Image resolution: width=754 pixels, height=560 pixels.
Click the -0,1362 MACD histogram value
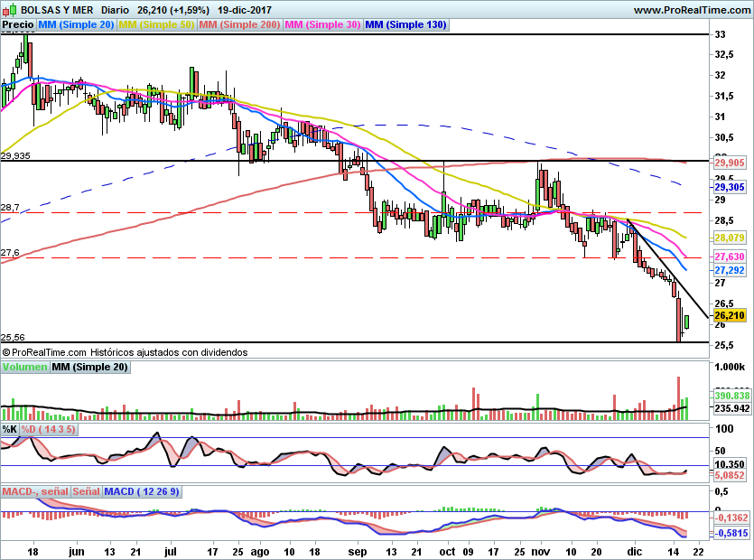coord(731,518)
